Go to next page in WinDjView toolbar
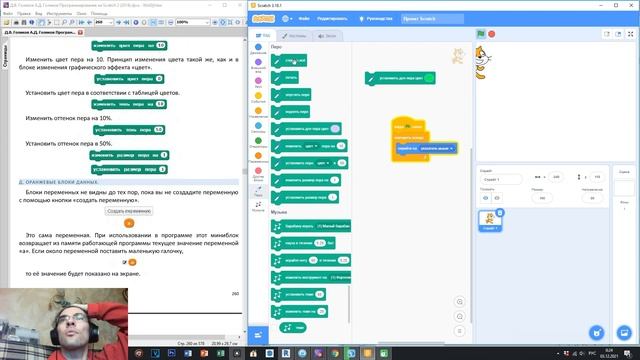Image resolution: width=640 pixels, height=360 pixels. pos(118,22)
